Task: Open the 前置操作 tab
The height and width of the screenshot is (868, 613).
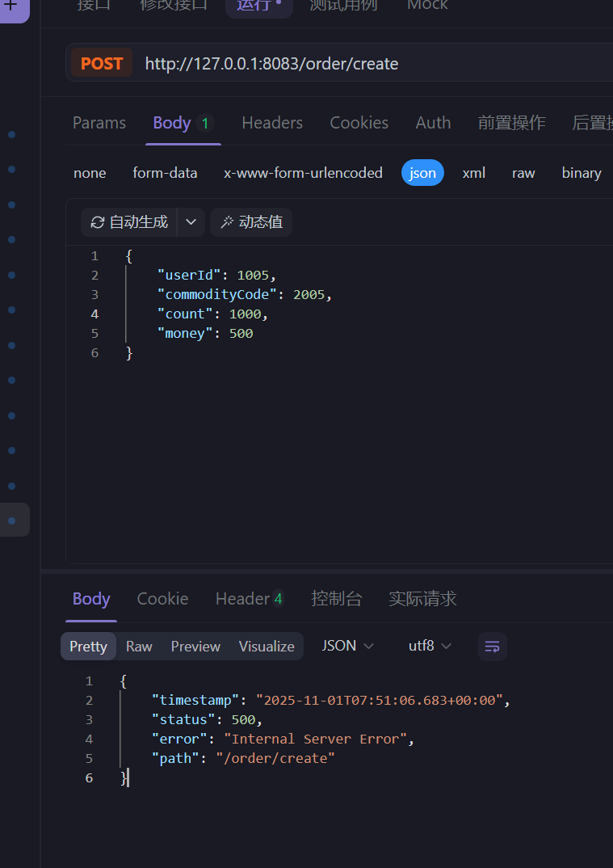Action: point(512,123)
